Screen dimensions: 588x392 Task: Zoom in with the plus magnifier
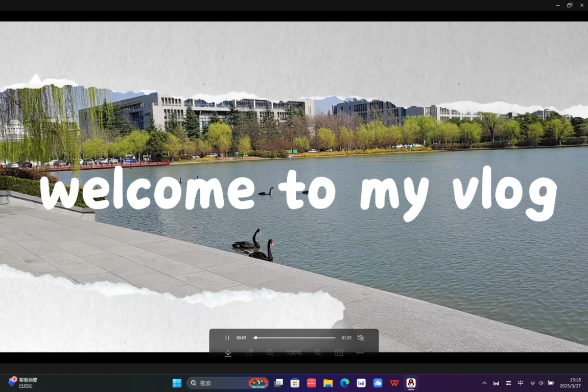point(318,353)
